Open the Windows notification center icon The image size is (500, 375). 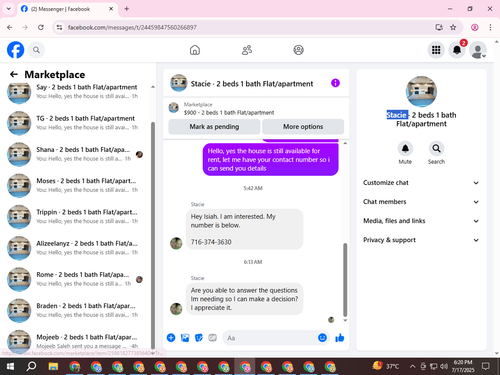pos(485,366)
